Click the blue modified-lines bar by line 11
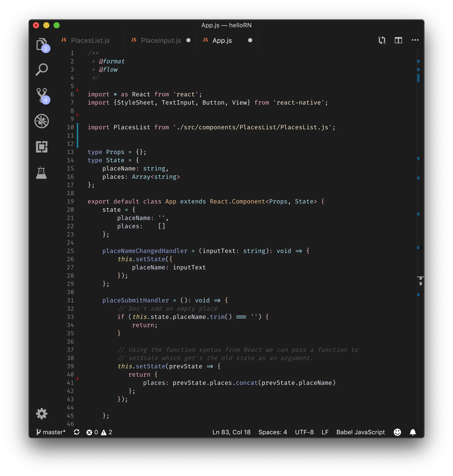Screen dimensions: 453x476 (x=77, y=135)
